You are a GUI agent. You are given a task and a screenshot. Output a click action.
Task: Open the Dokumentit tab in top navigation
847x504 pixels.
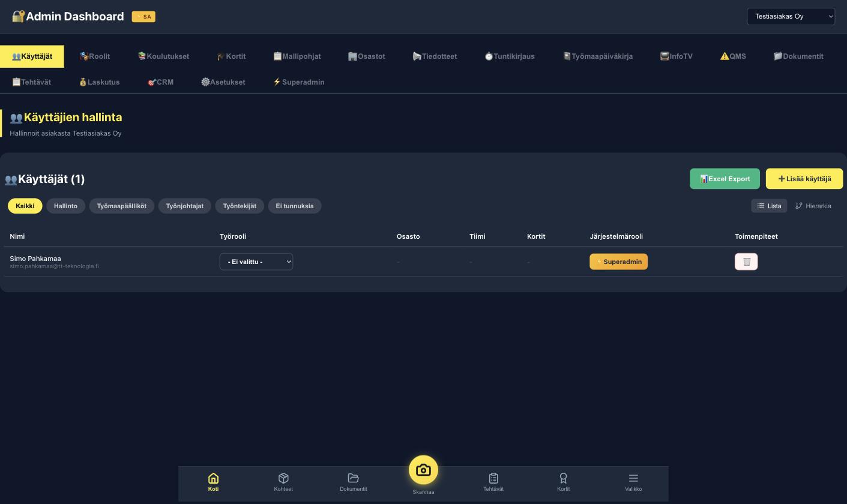[x=798, y=56]
